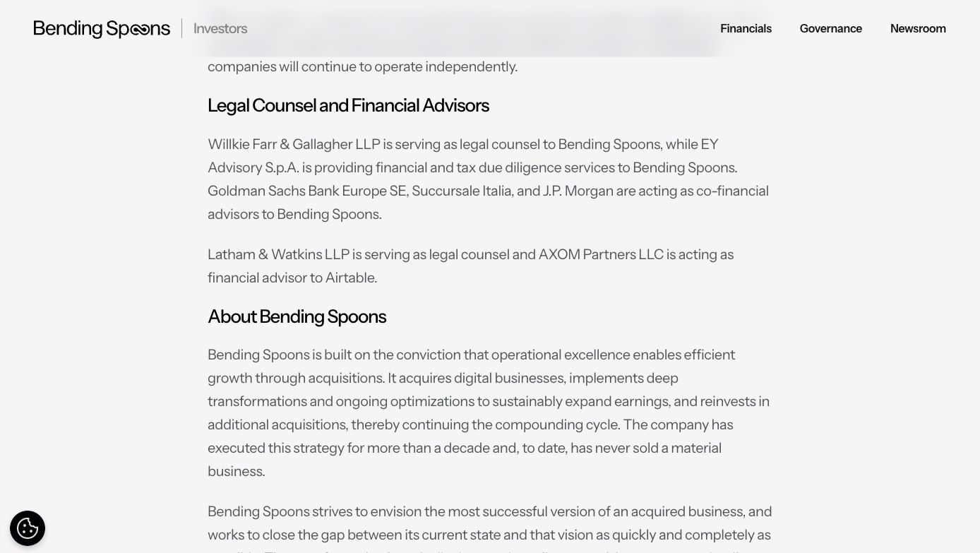
Task: Open the Financials menu
Action: click(746, 28)
